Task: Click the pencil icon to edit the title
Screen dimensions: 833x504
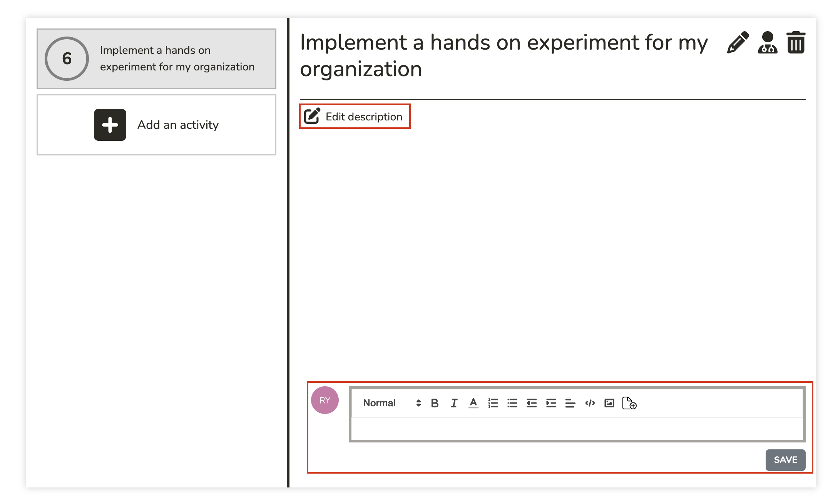Action: click(738, 43)
